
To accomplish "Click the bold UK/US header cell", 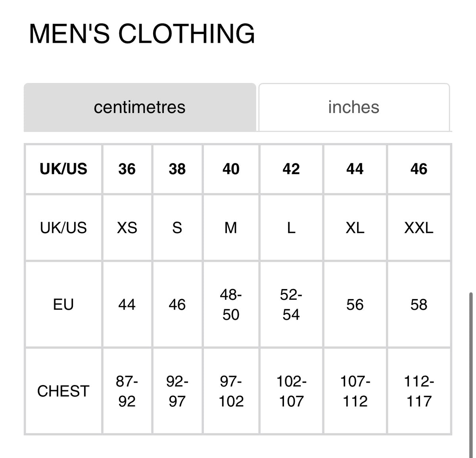I will coord(63,169).
